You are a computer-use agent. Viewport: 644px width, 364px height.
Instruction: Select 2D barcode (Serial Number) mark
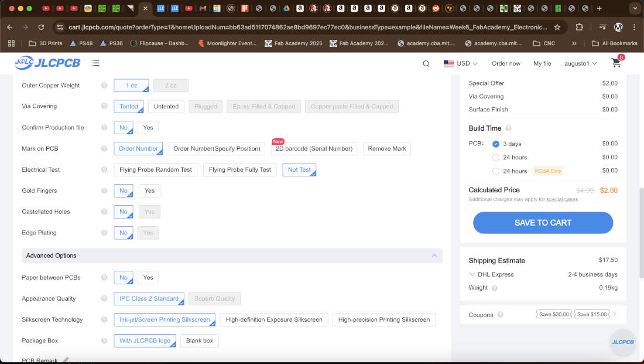(314, 148)
